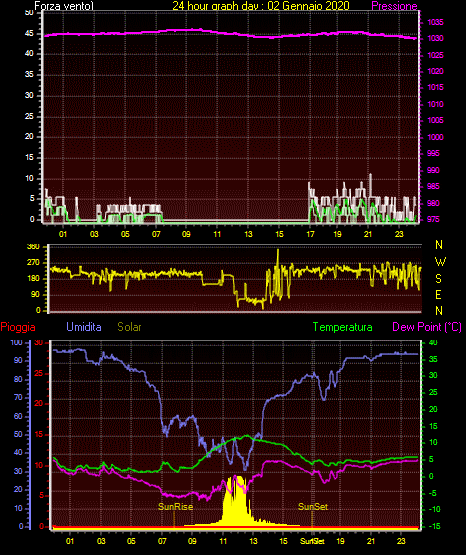Click hour 21 on wind chart axis
This screenshot has height=555, width=466.
[x=368, y=234]
